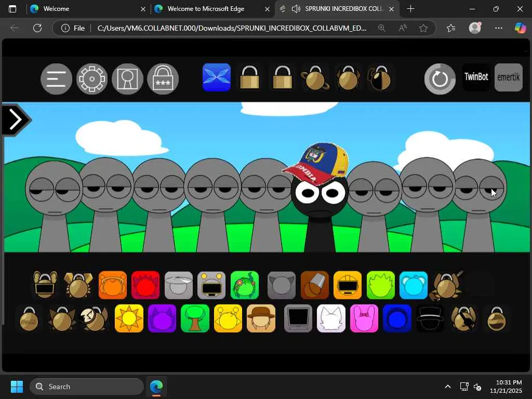The width and height of the screenshot is (532, 399).
Task: Open the hamburger menu button
Action: pos(56,79)
